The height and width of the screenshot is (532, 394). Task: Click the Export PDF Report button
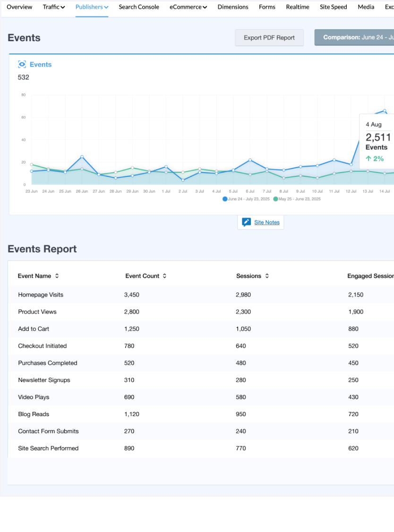click(x=269, y=38)
